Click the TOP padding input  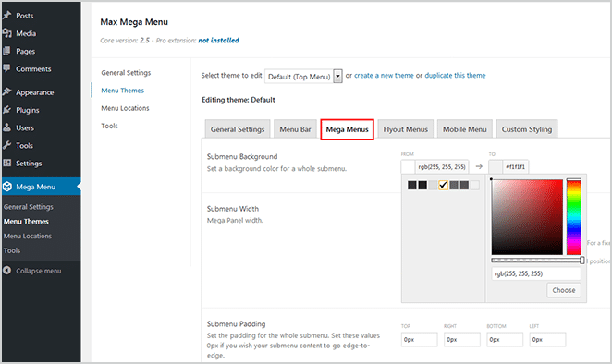click(419, 339)
